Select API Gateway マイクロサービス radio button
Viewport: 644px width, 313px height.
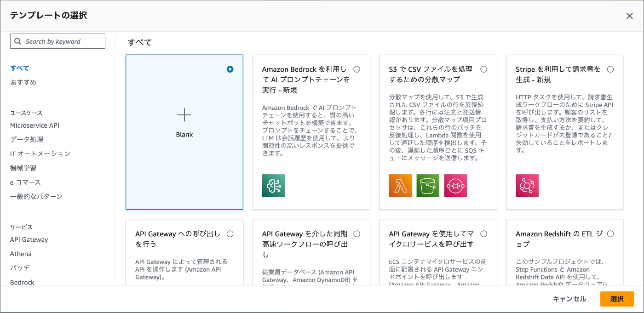(483, 234)
